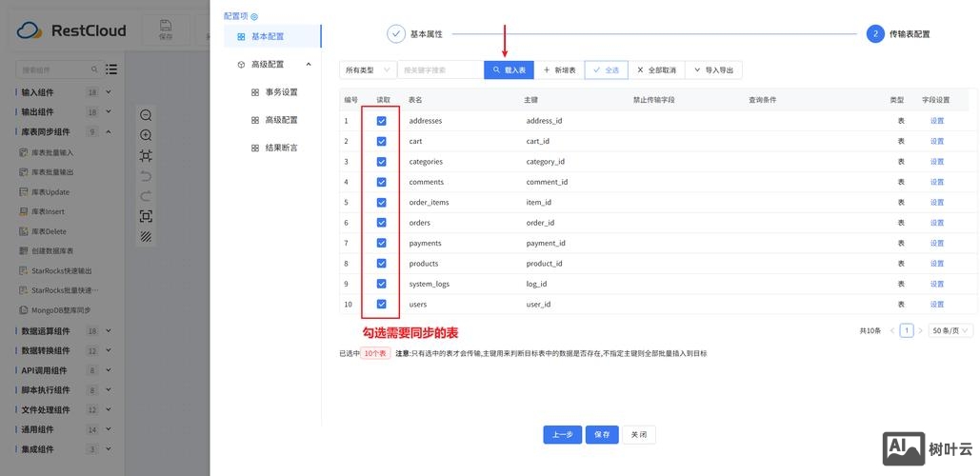Screen dimensions: 980x476
Task: Collapse the 库表同步组件 category
Action: point(109,131)
